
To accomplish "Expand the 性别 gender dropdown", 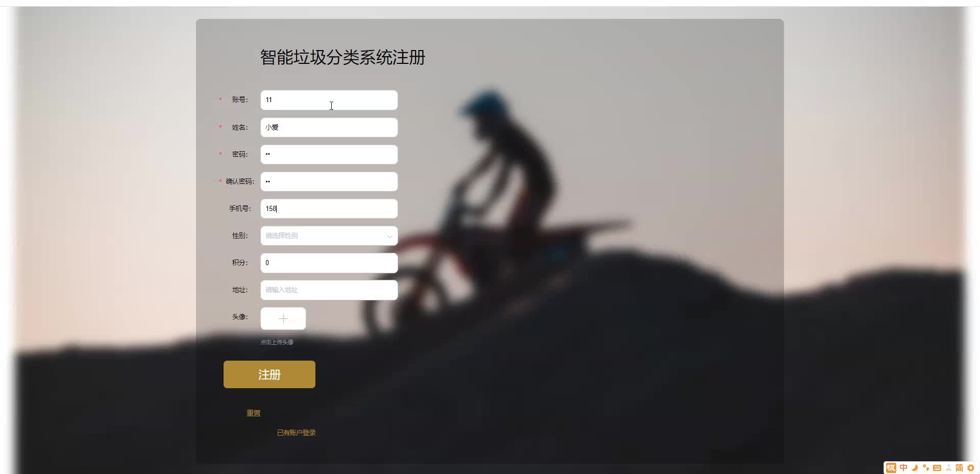I will [329, 236].
